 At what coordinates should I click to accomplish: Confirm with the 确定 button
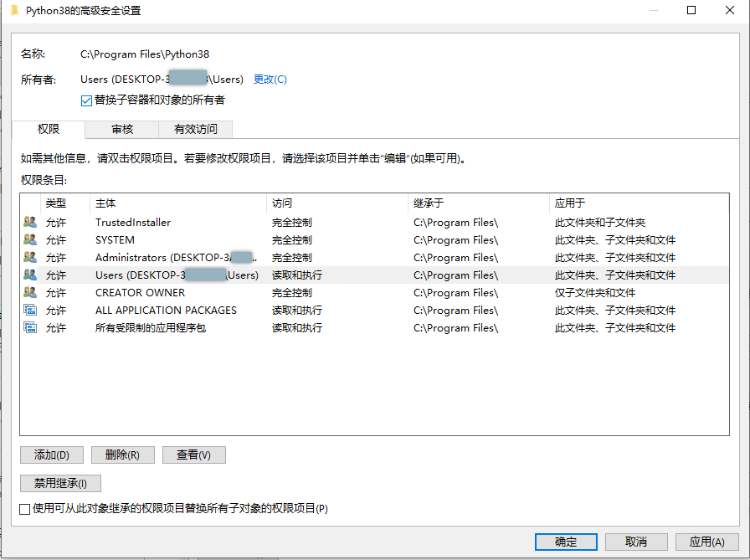click(x=566, y=542)
